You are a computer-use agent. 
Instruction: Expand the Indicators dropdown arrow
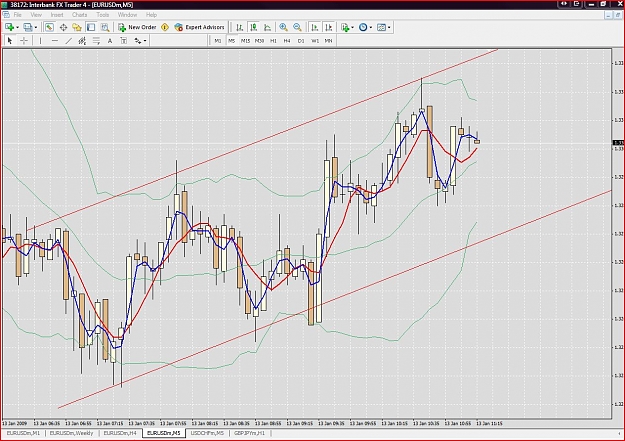(x=352, y=27)
